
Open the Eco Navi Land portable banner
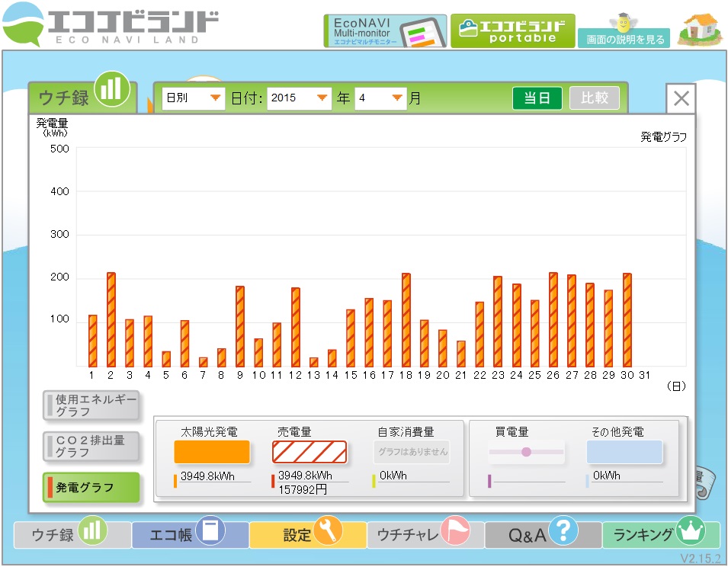tap(512, 30)
